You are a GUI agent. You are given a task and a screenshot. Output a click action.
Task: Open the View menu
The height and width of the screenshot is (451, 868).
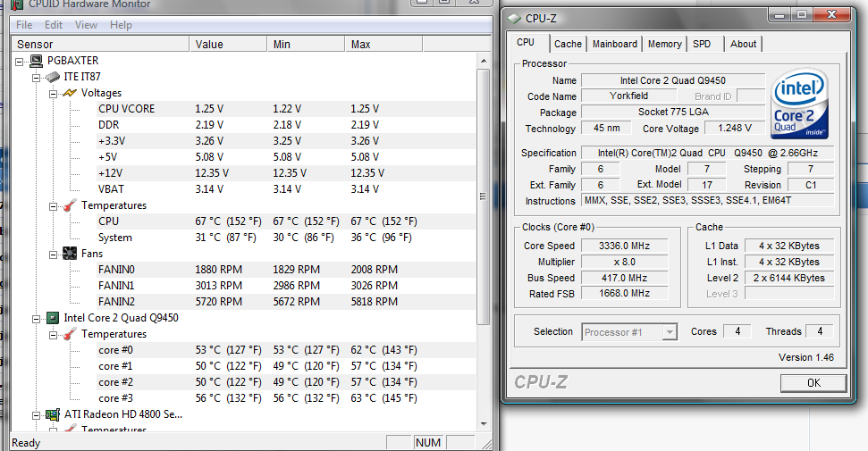point(87,25)
